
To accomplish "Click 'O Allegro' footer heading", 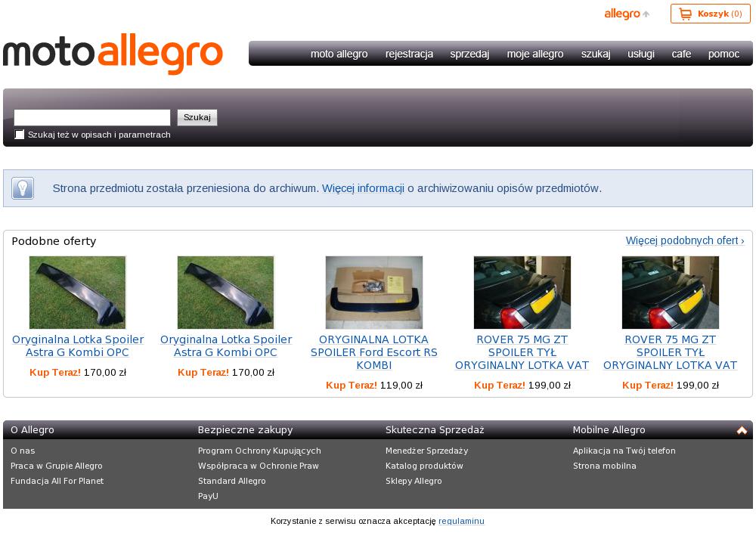I will click(x=33, y=429).
